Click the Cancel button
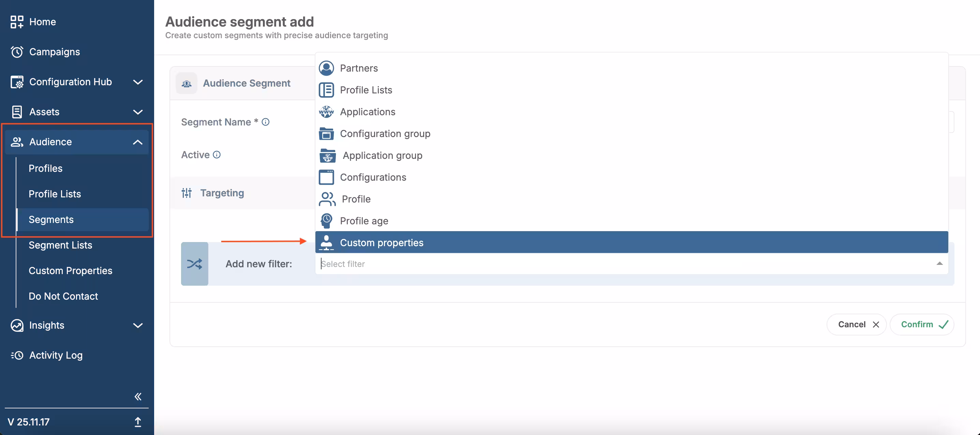Screen dimensions: 980x435 point(856,324)
